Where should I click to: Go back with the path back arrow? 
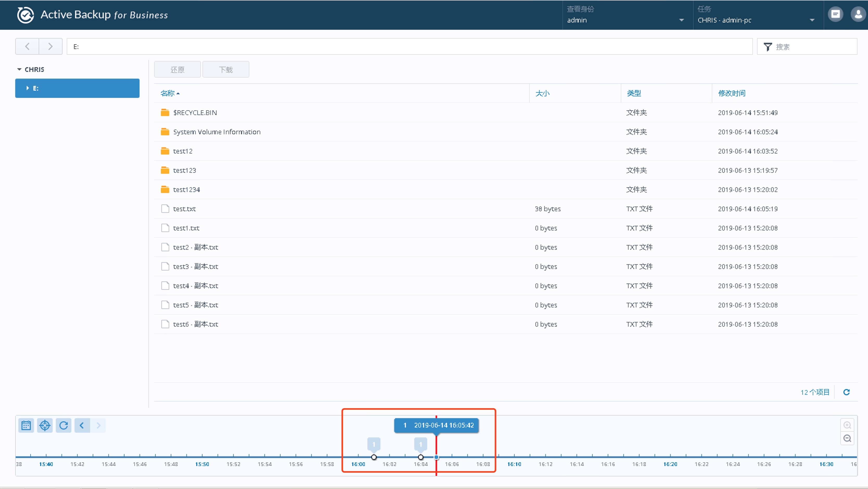(27, 47)
